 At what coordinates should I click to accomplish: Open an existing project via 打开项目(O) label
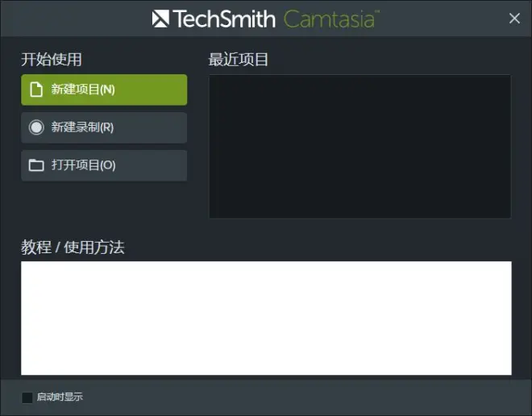pyautogui.click(x=84, y=165)
